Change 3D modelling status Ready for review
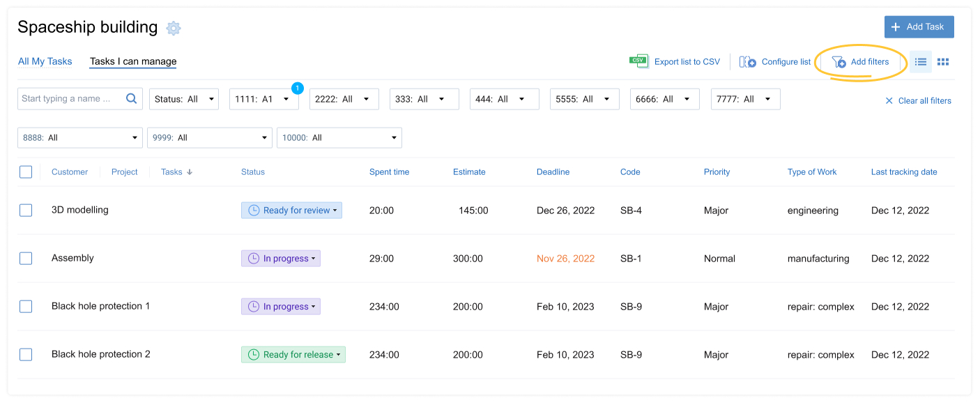Image resolution: width=980 pixels, height=405 pixels. tap(291, 211)
